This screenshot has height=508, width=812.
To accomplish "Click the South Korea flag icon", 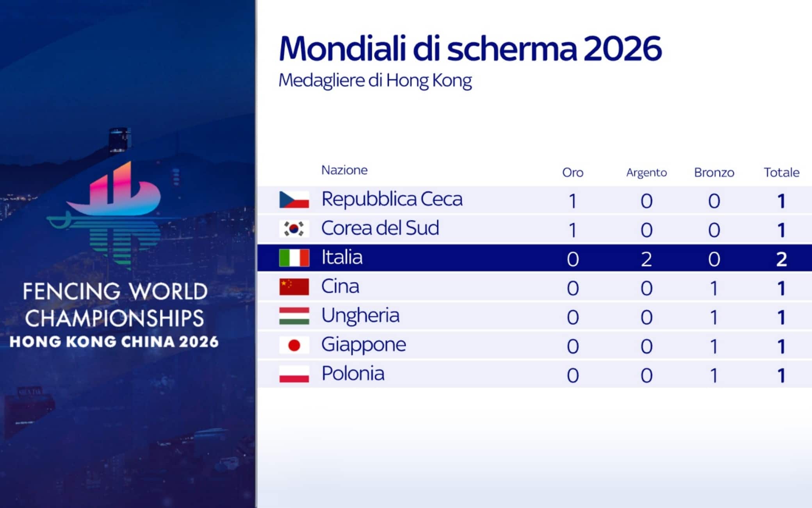I will 294,229.
